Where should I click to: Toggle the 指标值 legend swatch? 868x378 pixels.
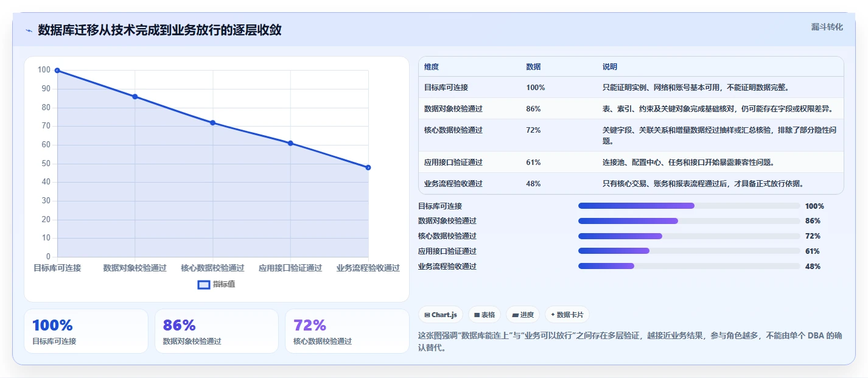[204, 284]
